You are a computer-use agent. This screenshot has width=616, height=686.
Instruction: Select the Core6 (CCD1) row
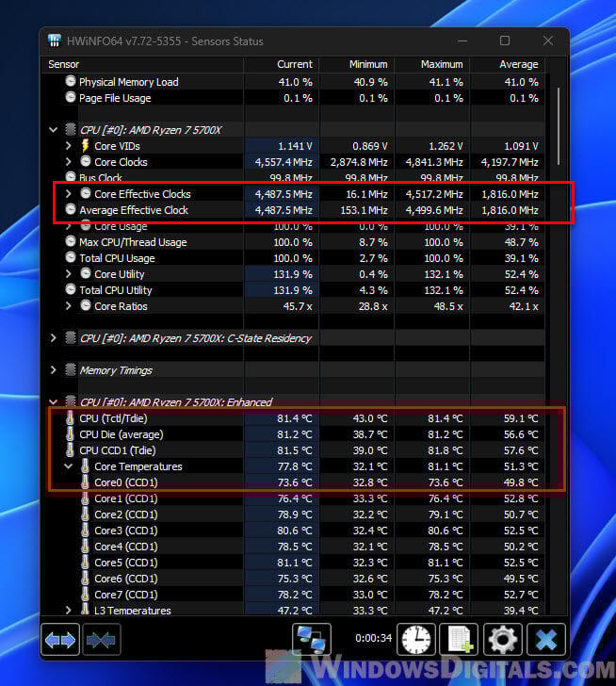(293, 579)
